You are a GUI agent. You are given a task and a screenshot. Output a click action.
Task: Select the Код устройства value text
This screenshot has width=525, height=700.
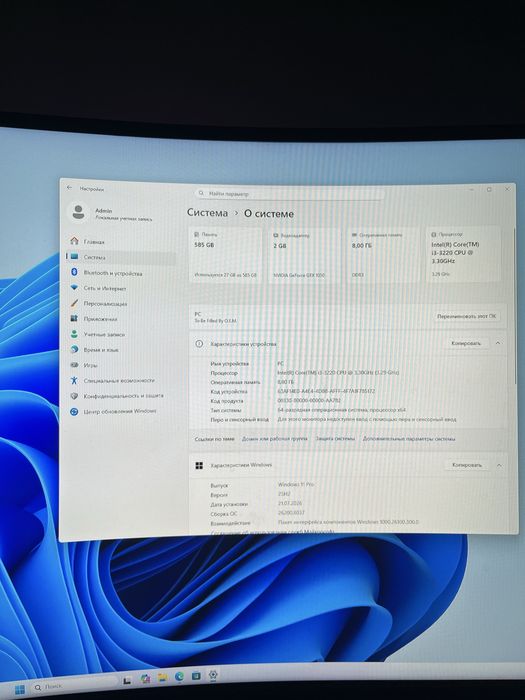pos(326,391)
